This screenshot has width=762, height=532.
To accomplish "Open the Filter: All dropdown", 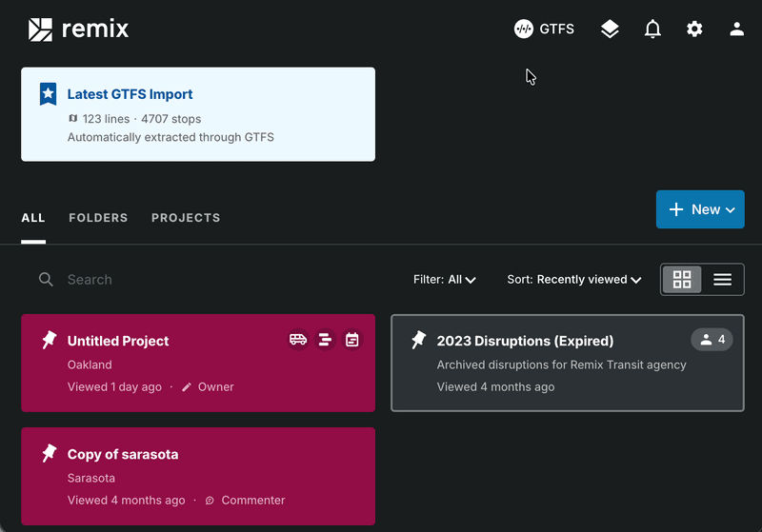I will (444, 280).
